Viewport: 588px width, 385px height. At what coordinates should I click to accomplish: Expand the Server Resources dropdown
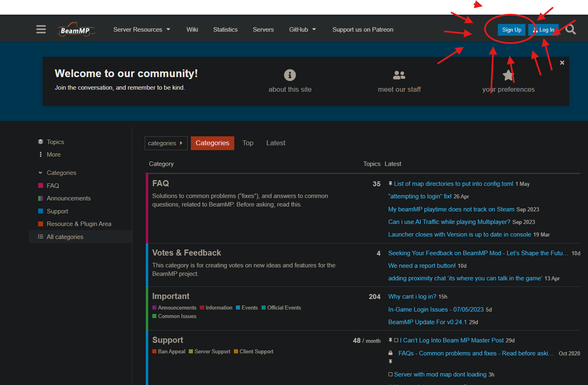point(142,30)
